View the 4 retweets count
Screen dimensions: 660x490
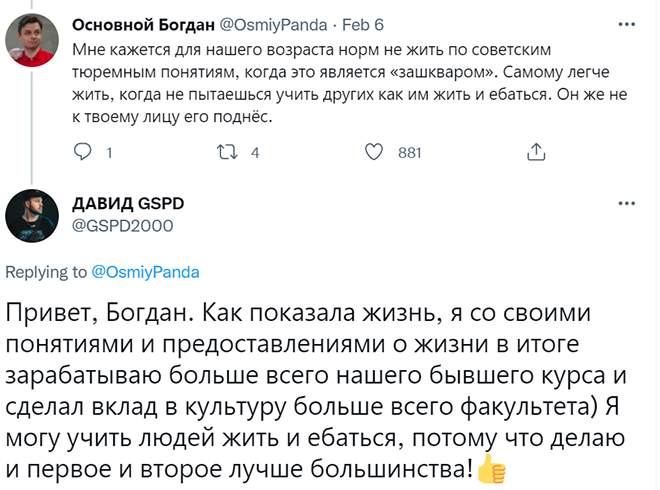click(x=255, y=152)
